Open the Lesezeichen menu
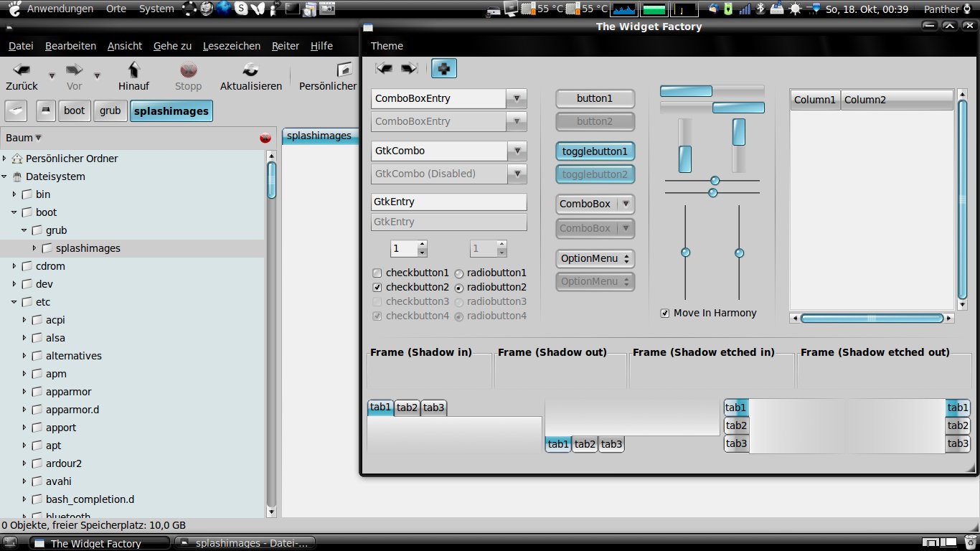 pos(232,45)
